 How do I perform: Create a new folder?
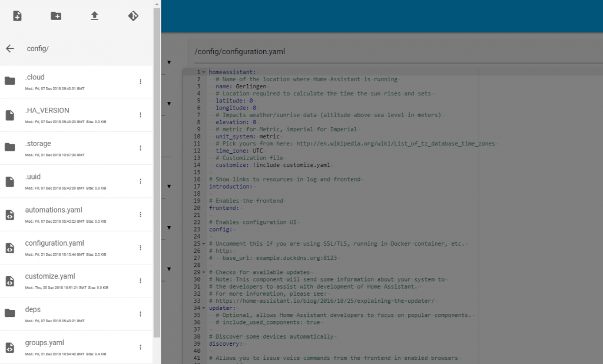coord(55,16)
